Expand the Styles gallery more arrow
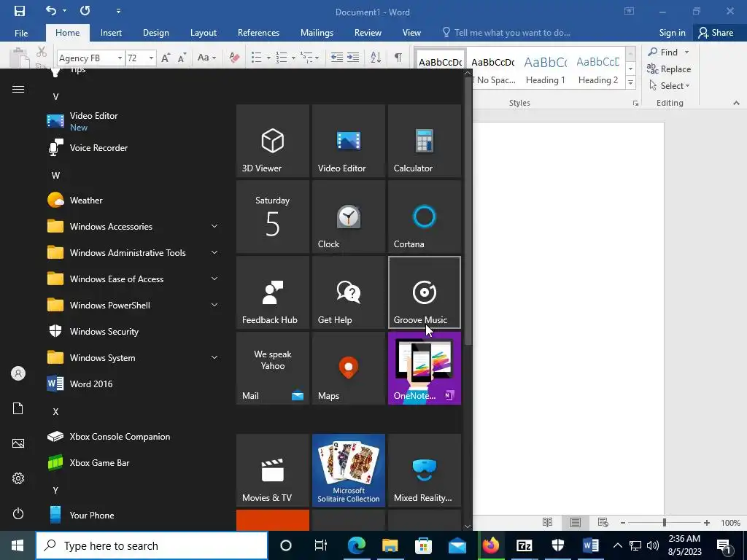The height and width of the screenshot is (560, 747). [x=631, y=82]
